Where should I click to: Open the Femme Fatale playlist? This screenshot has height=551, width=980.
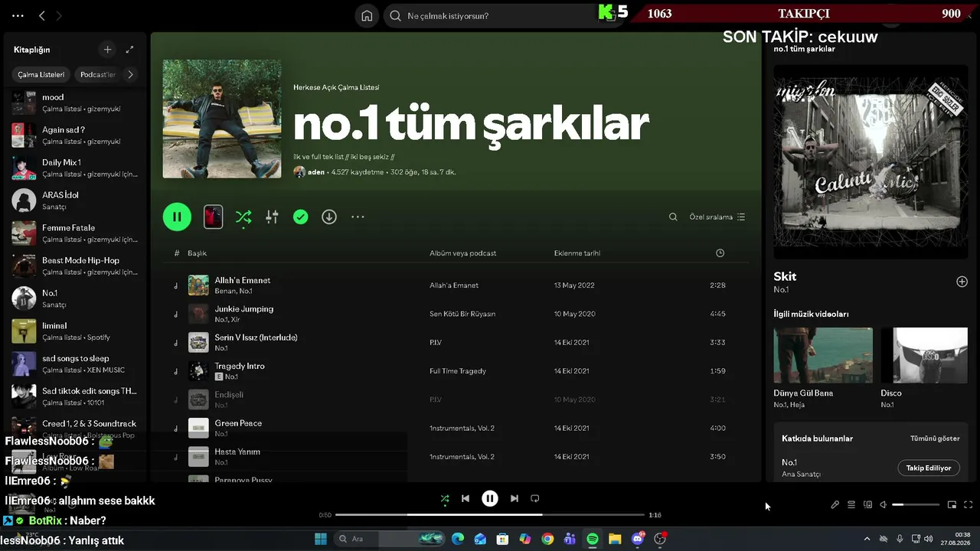pos(74,233)
